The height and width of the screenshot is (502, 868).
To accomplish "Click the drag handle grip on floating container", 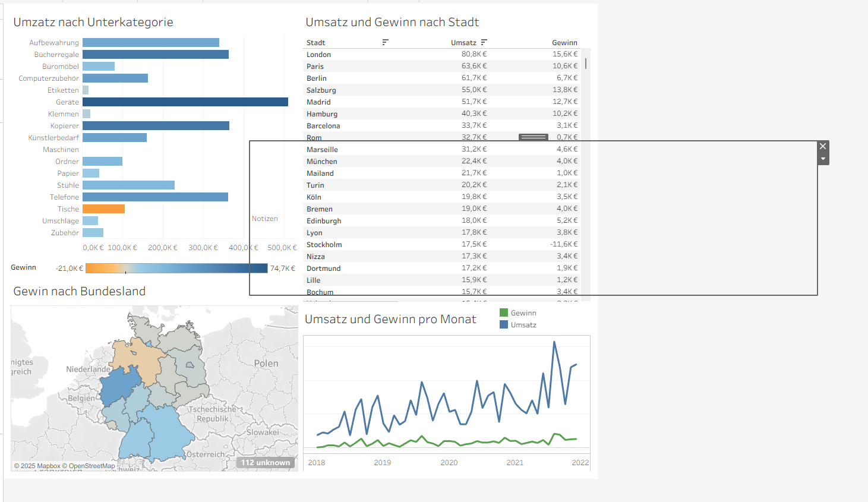I will click(533, 137).
